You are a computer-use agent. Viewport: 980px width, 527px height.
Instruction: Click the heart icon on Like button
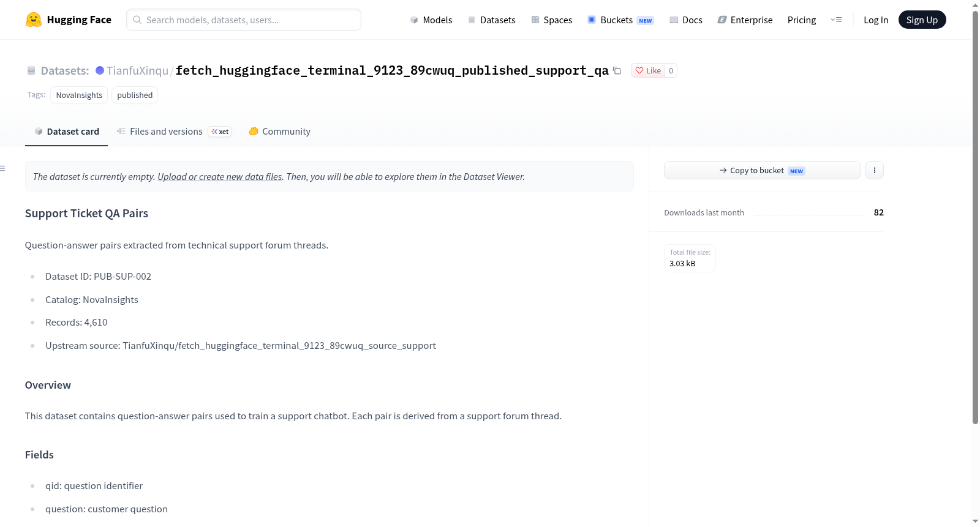pos(639,70)
